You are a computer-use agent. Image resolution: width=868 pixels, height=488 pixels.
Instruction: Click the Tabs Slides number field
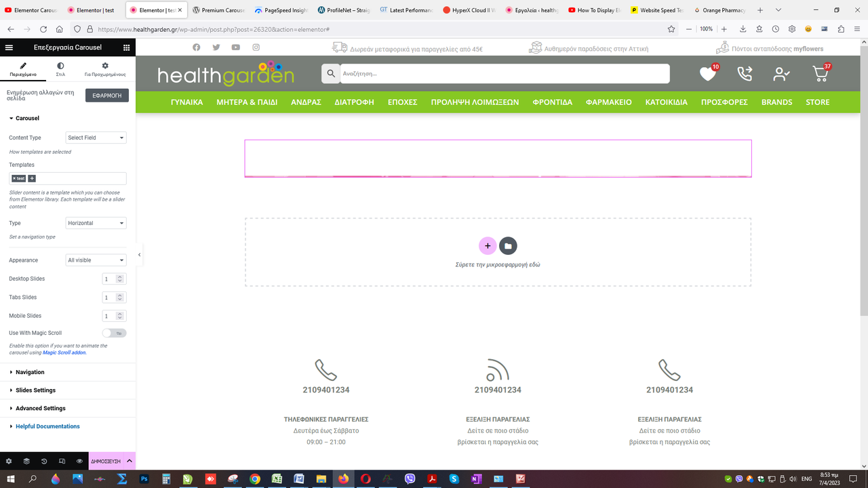(x=114, y=298)
